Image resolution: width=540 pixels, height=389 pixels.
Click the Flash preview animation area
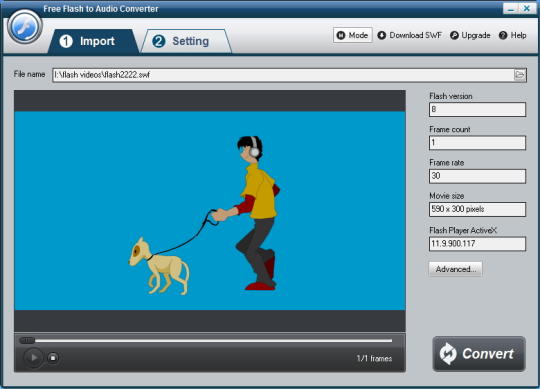pyautogui.click(x=210, y=211)
